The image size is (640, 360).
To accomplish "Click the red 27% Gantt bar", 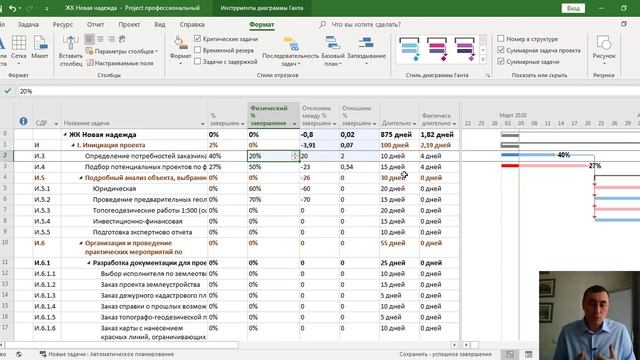I will [544, 166].
